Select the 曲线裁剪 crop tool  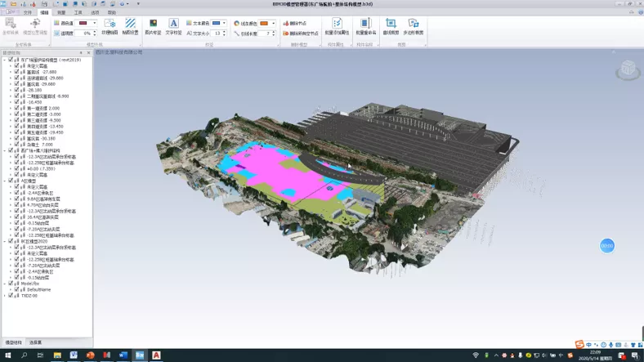click(391, 26)
